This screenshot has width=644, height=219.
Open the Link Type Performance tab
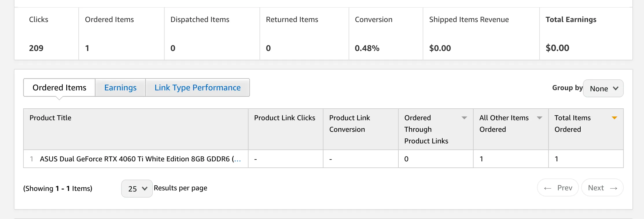197,87
